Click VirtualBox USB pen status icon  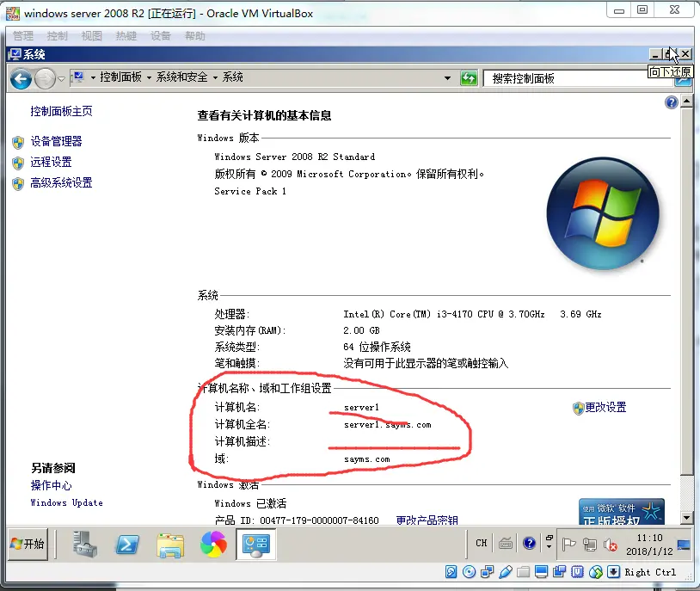click(506, 572)
